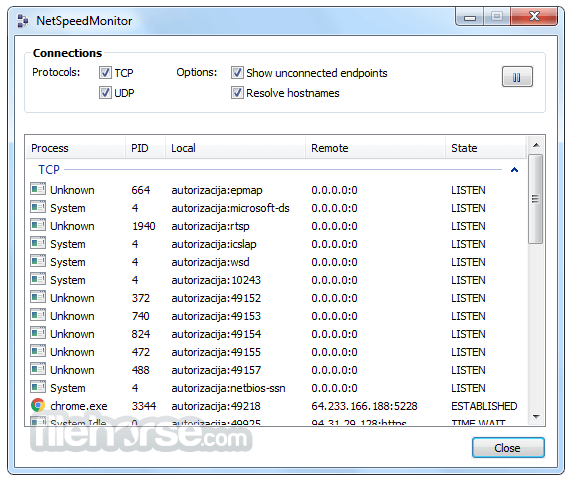Click the ESTABLISHED state cell

(484, 406)
